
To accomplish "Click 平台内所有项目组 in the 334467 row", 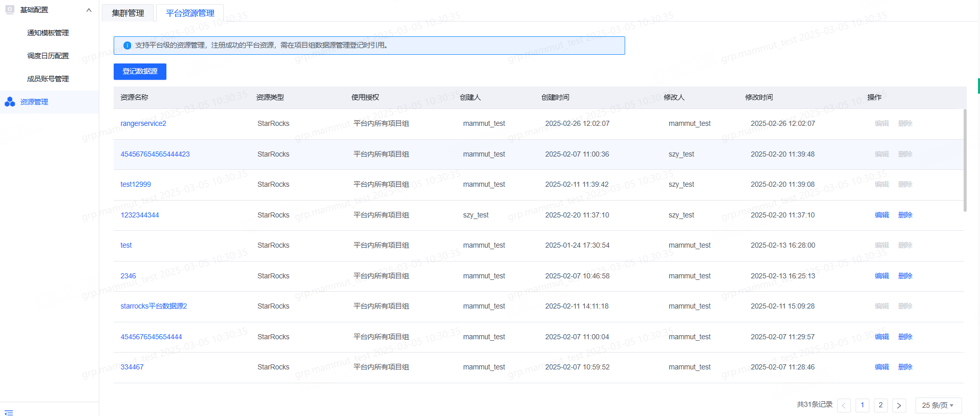I will pos(381,367).
